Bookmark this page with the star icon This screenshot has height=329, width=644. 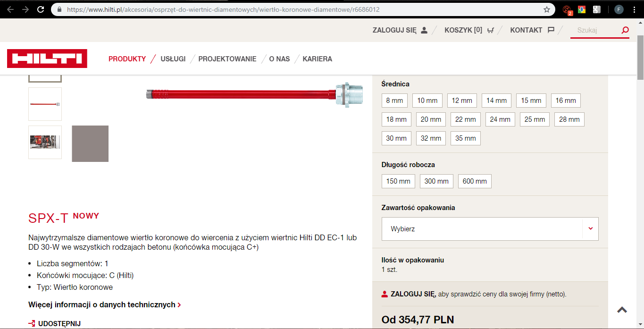click(547, 9)
